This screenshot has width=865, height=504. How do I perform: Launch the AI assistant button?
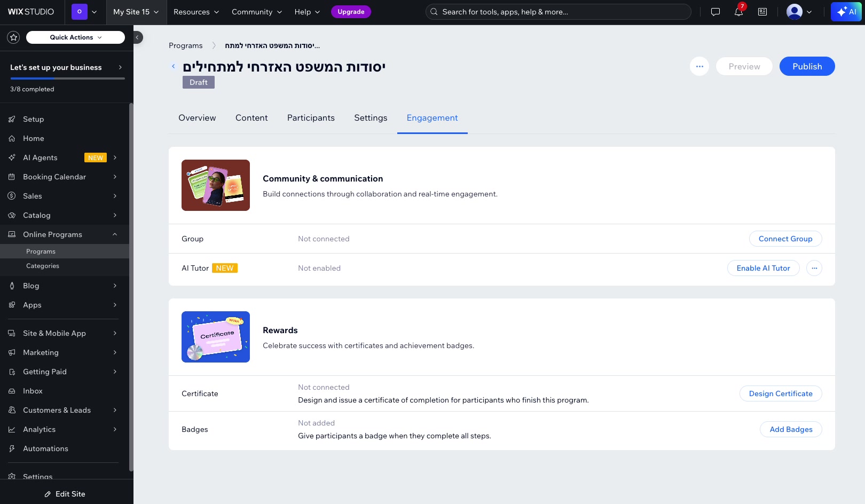[x=846, y=12]
